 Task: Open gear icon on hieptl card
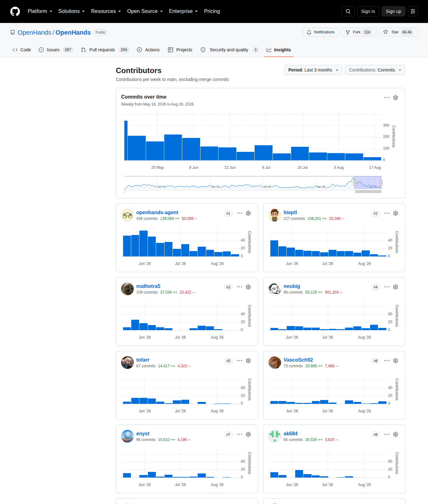[396, 213]
